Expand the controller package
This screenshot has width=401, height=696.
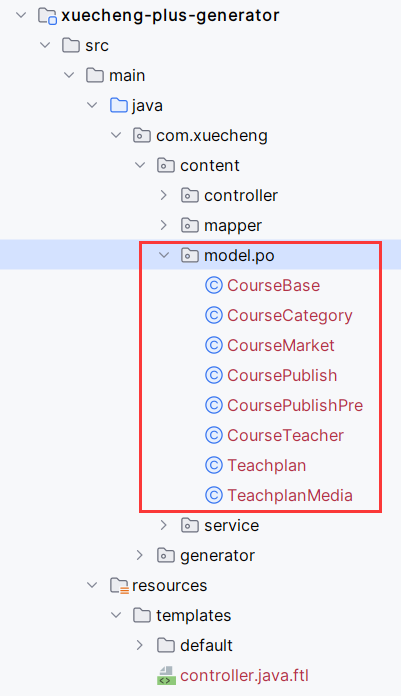(x=164, y=195)
